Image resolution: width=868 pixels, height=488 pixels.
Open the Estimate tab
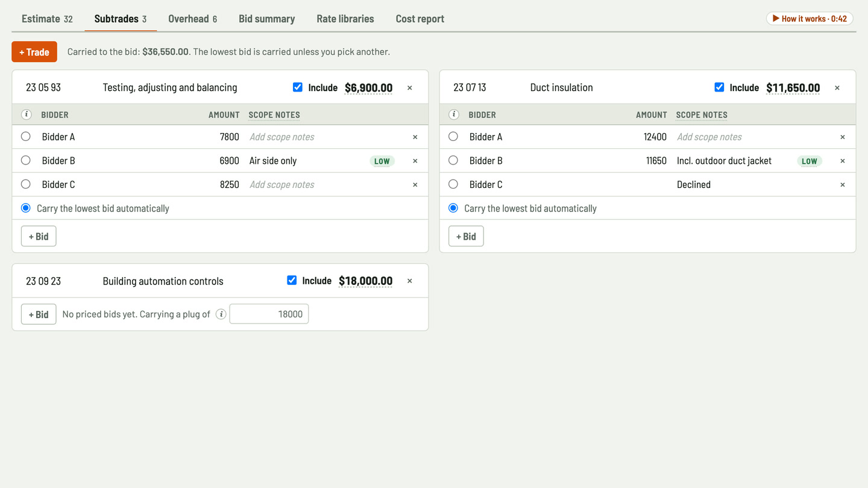(47, 19)
